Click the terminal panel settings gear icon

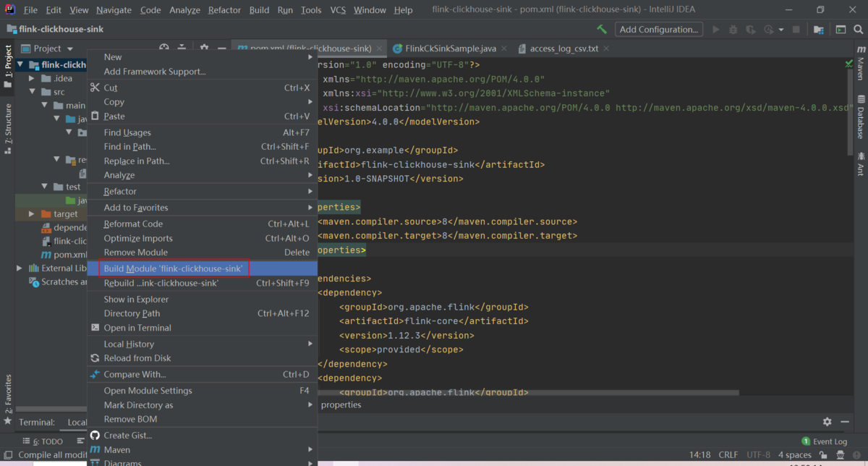(x=827, y=422)
